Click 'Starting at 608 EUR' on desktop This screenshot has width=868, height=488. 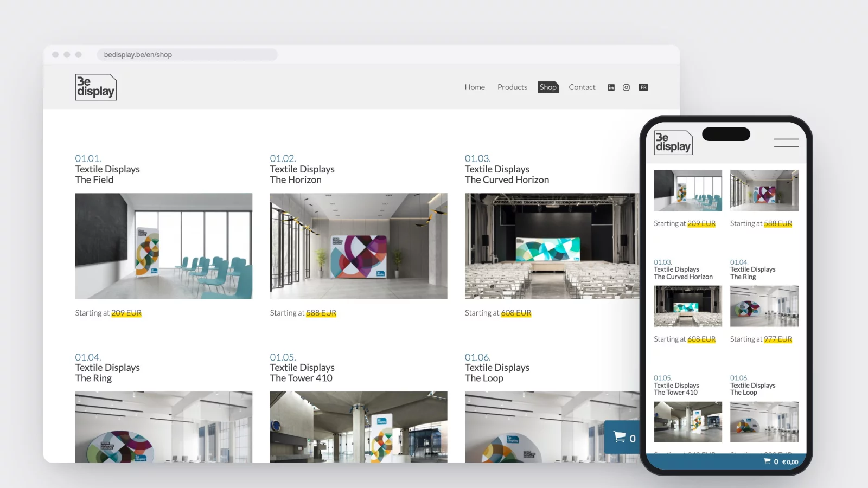click(x=498, y=313)
